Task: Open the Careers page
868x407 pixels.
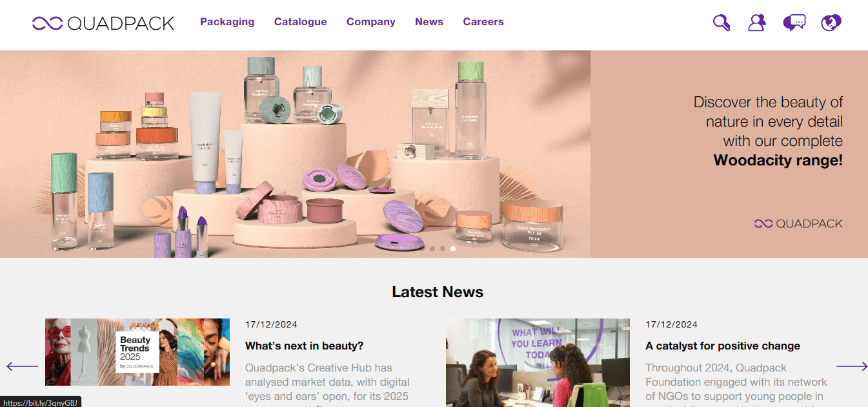Action: pos(483,22)
